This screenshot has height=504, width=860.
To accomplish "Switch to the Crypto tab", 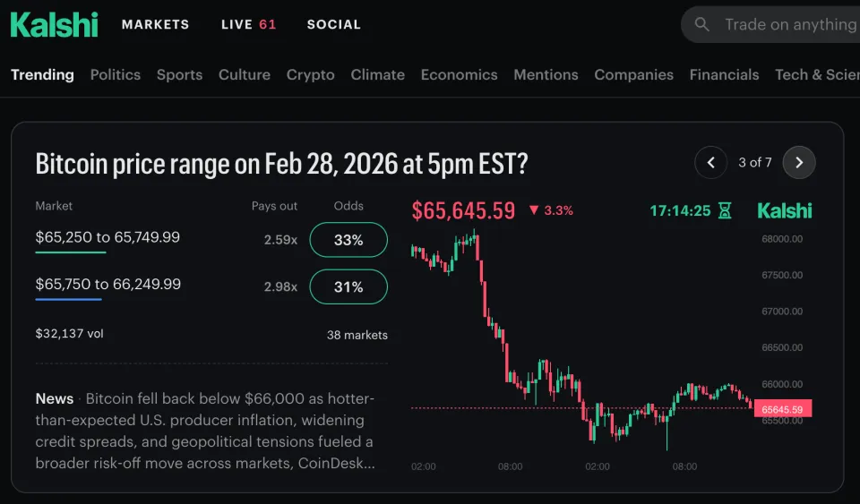I will click(x=310, y=74).
